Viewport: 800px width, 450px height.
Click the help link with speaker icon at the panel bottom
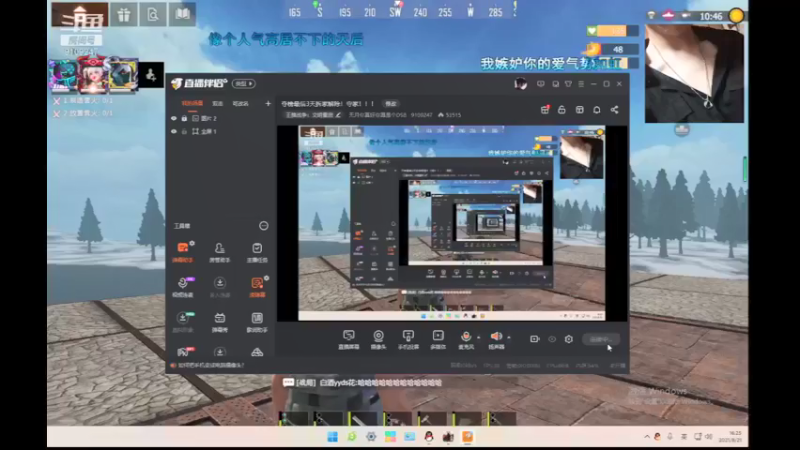coord(208,365)
